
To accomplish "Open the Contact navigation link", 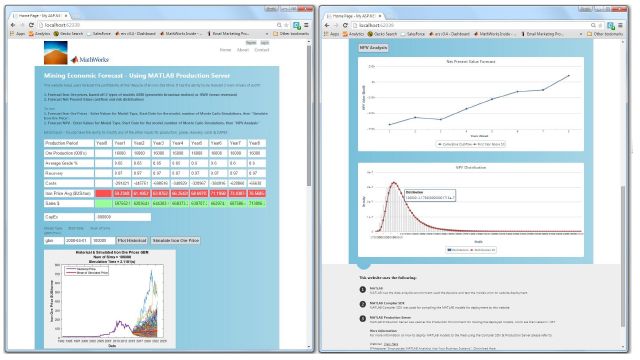I will click(262, 50).
